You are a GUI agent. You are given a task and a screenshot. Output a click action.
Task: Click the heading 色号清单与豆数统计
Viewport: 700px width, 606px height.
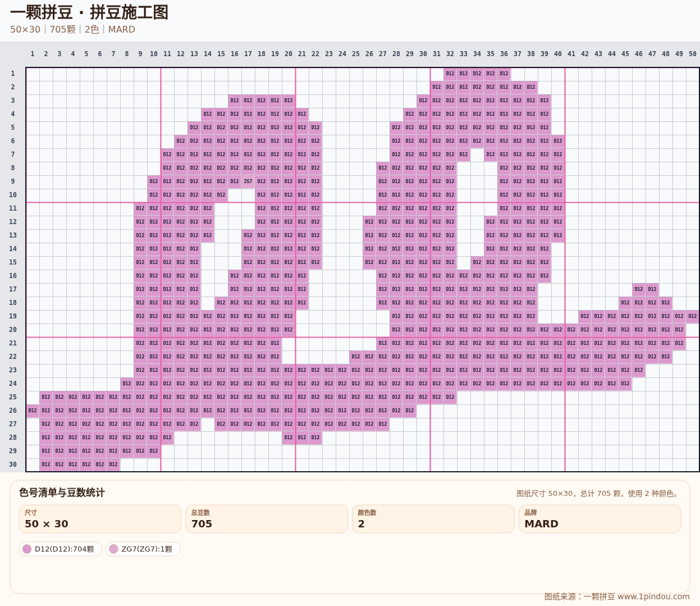[62, 493]
